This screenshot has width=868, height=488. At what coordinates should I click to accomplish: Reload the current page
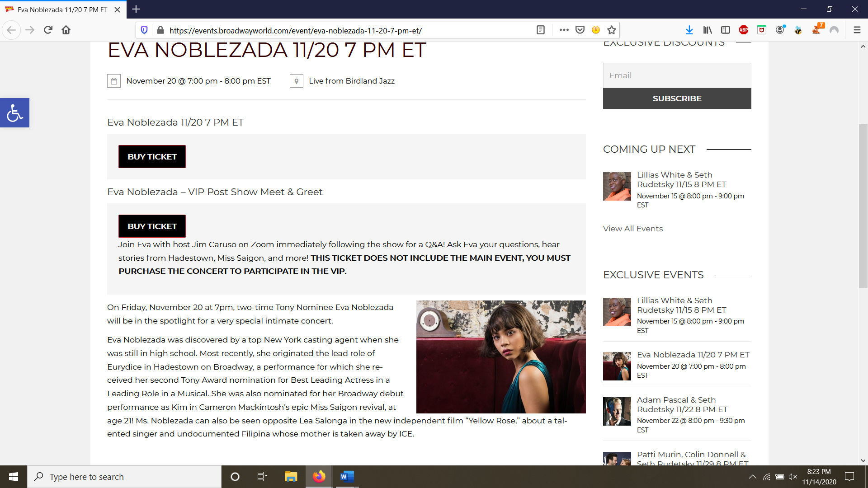[x=48, y=30]
